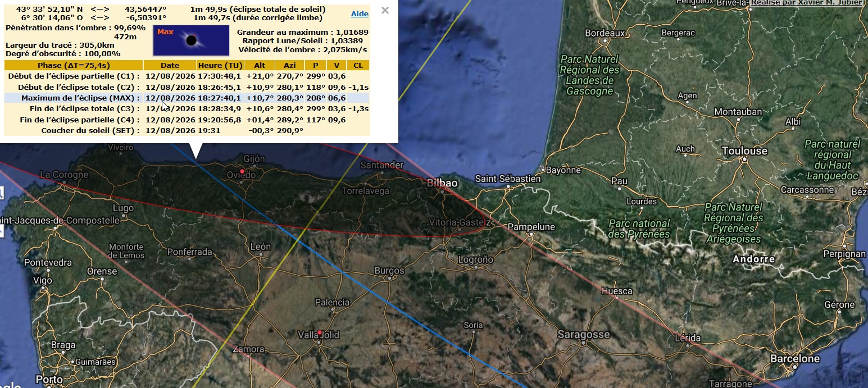Click the Barcelone city label on map
This screenshot has height=388, width=868.
pos(794,358)
